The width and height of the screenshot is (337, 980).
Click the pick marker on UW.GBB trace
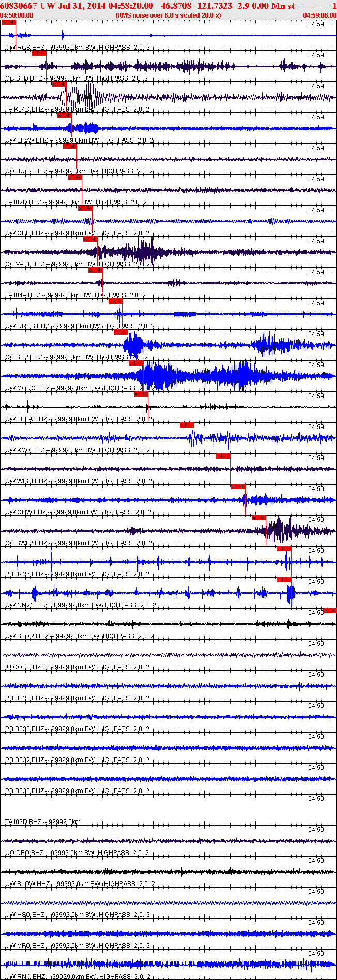[x=85, y=208]
